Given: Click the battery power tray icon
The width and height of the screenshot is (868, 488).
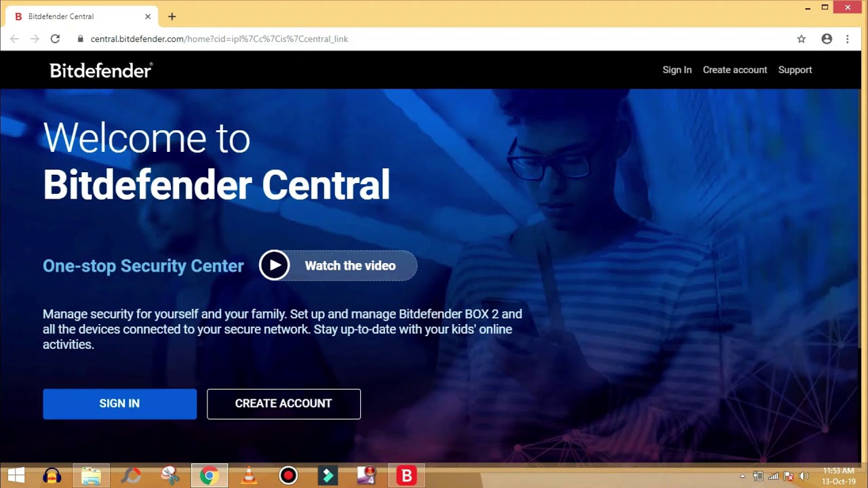Looking at the screenshot, I should pyautogui.click(x=758, y=476).
